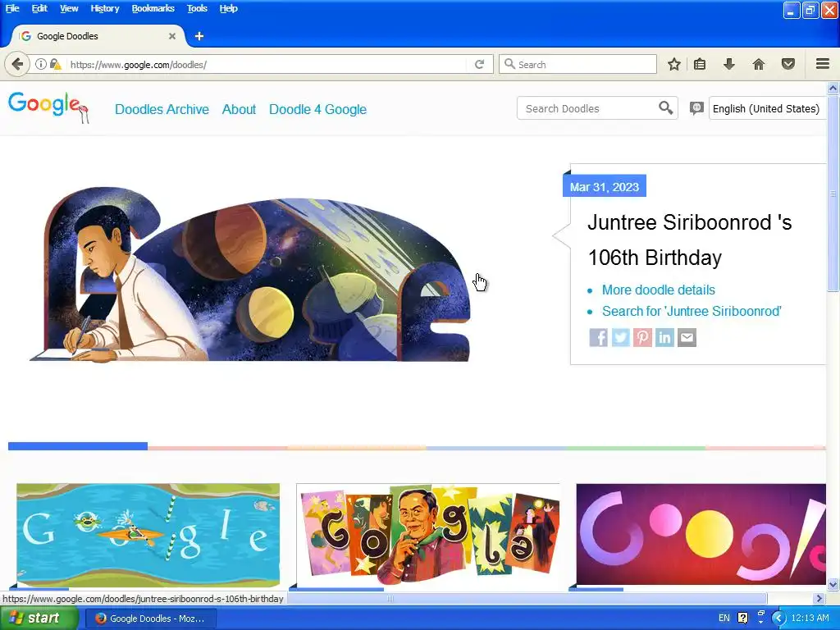Reload the current page
The width and height of the screenshot is (840, 630).
click(x=479, y=64)
